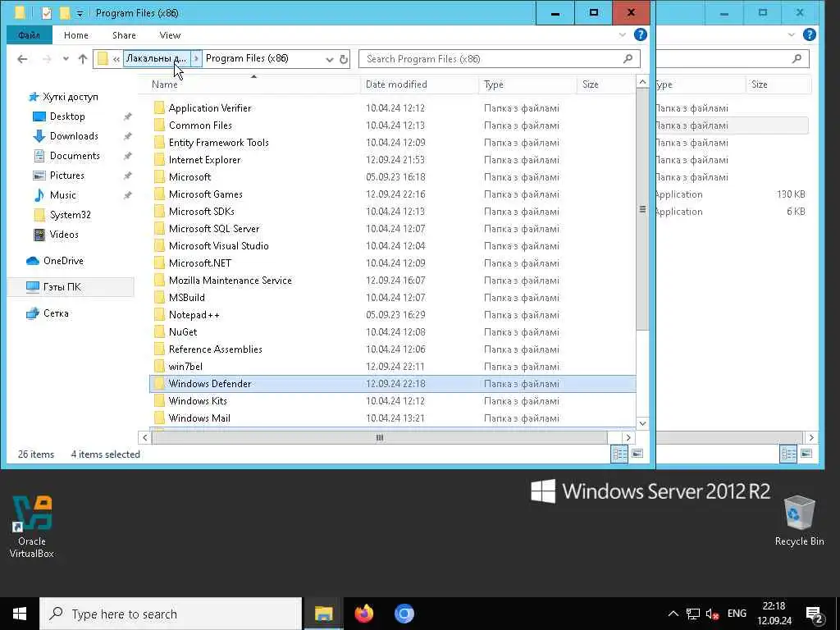Select the Microsoft Visual Studio folder

(x=218, y=246)
